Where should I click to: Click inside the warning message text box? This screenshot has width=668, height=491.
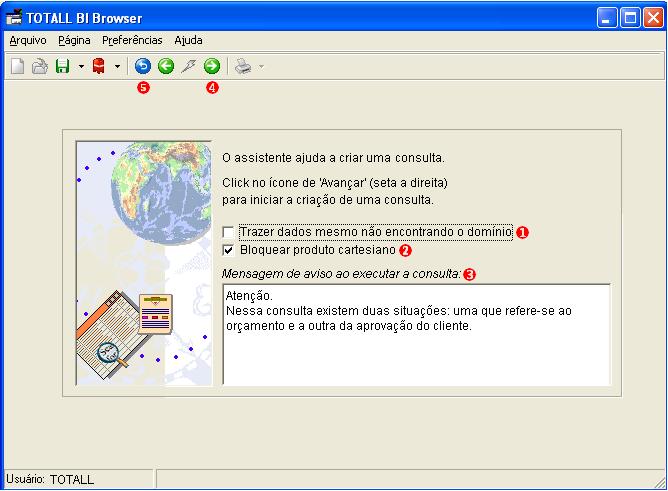tap(416, 335)
